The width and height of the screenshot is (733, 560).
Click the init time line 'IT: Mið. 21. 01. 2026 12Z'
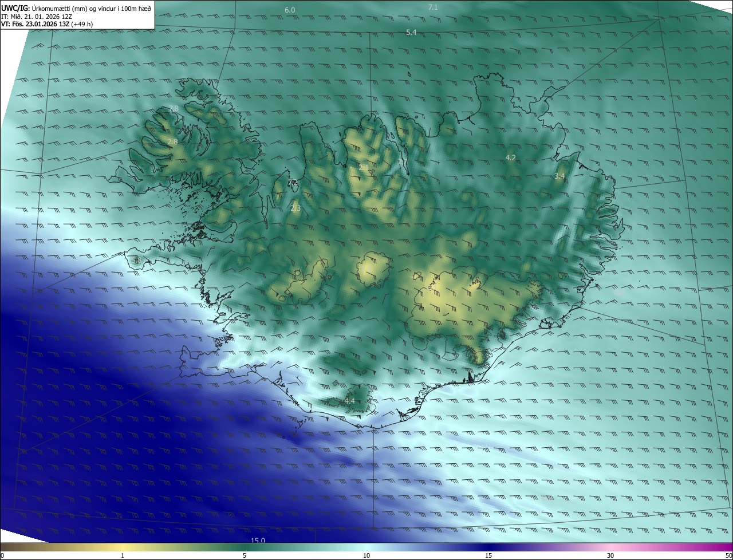coord(37,17)
